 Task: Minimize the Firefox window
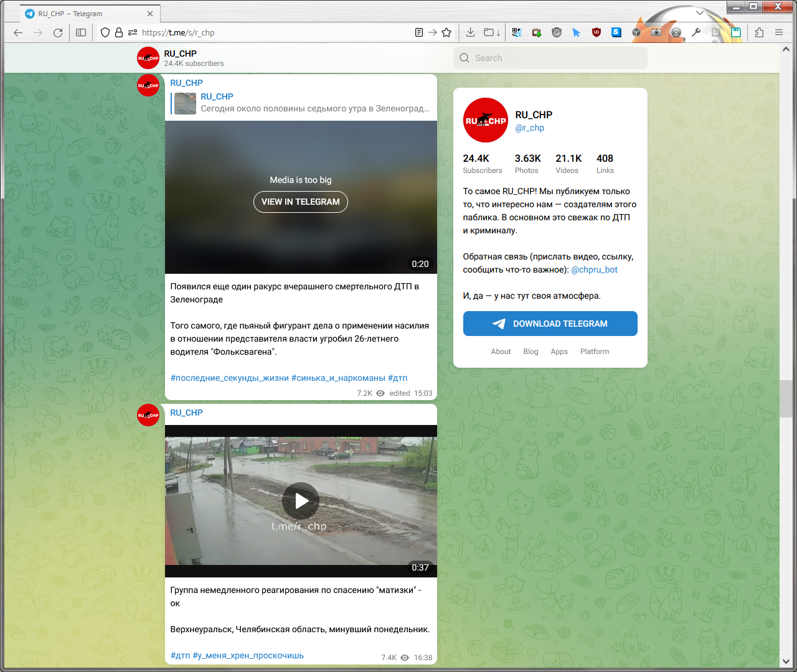click(737, 7)
